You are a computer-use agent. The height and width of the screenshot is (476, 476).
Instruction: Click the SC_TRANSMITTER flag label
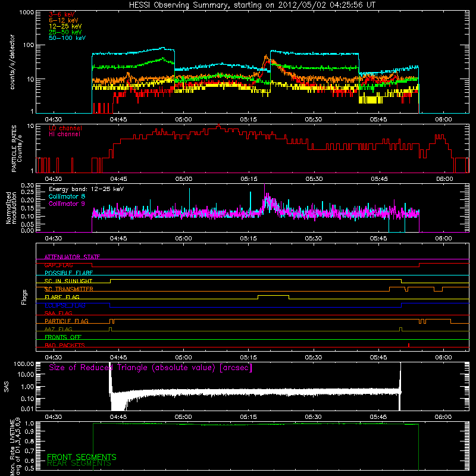point(69,289)
